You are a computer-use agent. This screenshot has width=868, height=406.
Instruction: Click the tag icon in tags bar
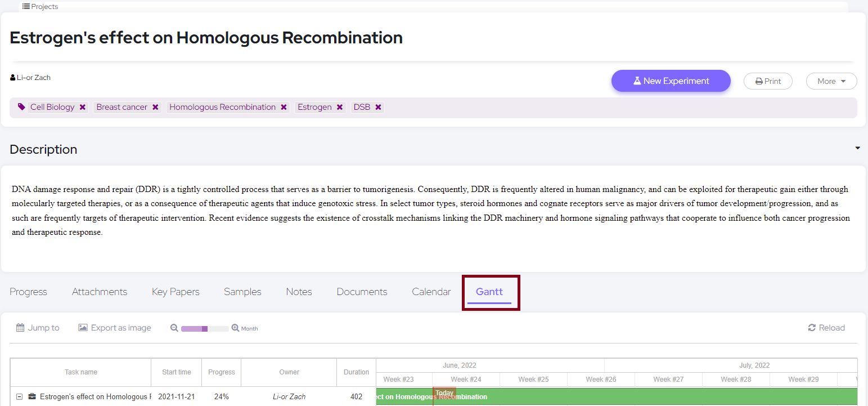[x=21, y=107]
